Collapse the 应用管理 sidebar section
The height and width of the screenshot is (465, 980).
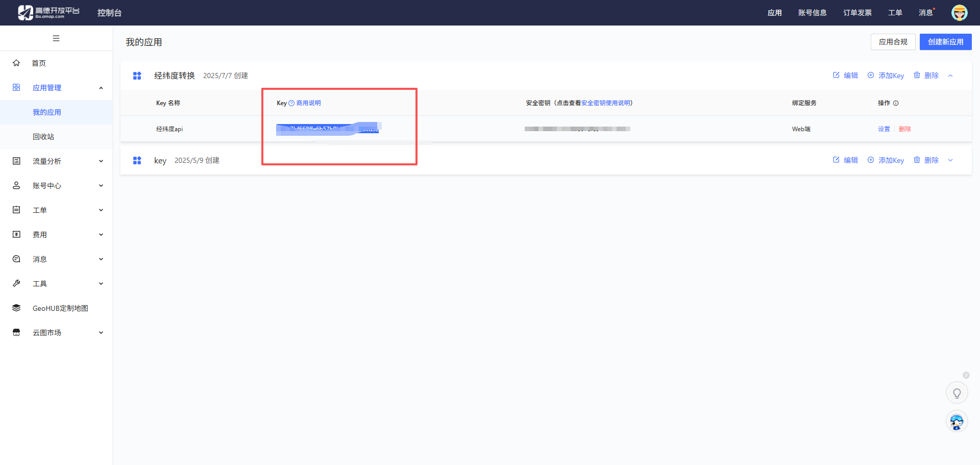101,88
